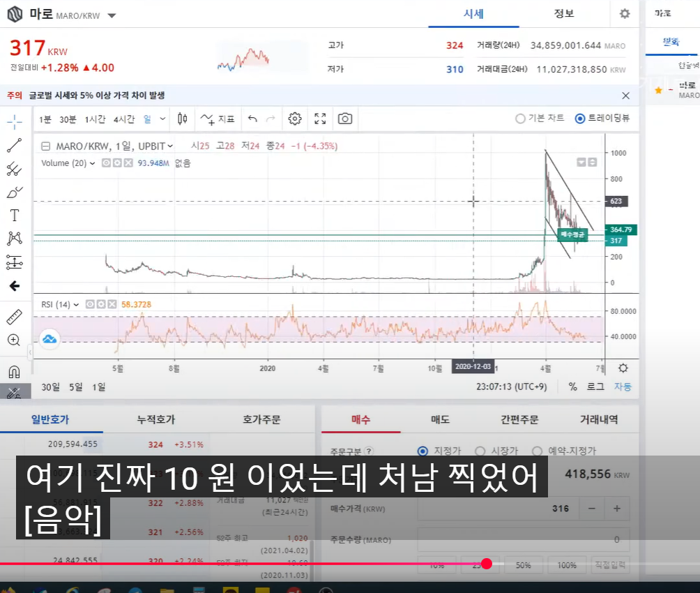Viewport: 700px width, 593px height.
Task: Expand the RSI (14) indicator dropdown
Action: pos(76,305)
